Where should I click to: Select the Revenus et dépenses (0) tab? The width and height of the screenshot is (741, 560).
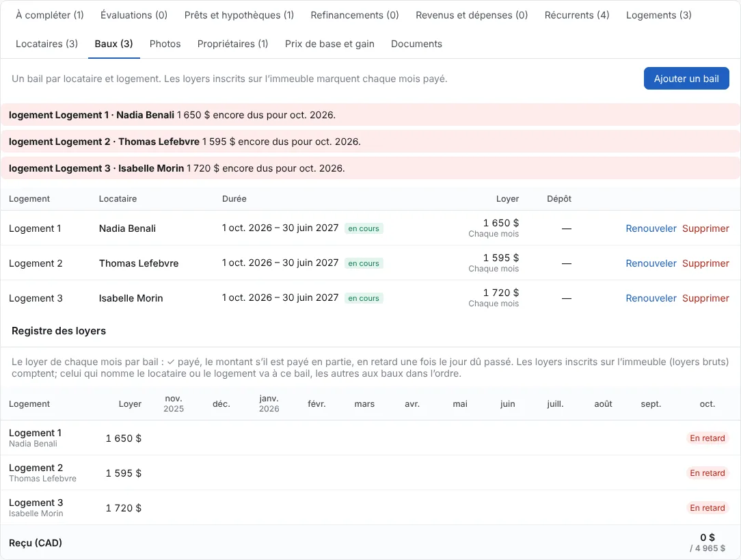coord(472,15)
